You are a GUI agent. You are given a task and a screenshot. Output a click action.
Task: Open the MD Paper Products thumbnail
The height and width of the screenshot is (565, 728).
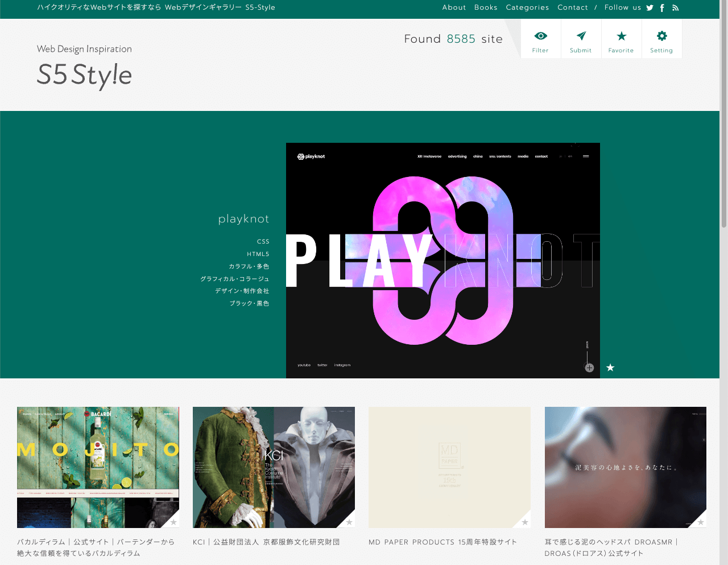[x=449, y=467]
